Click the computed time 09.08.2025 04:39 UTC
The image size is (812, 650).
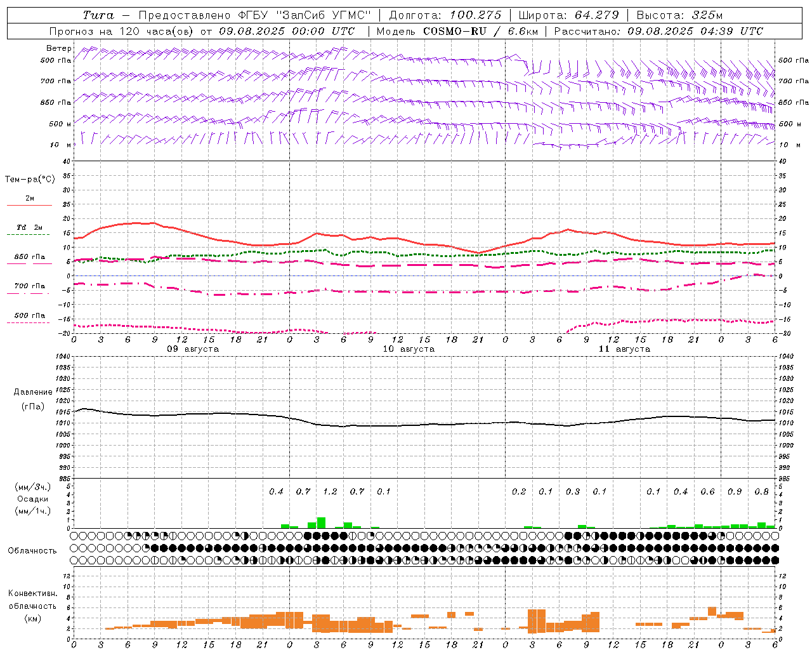coord(695,31)
